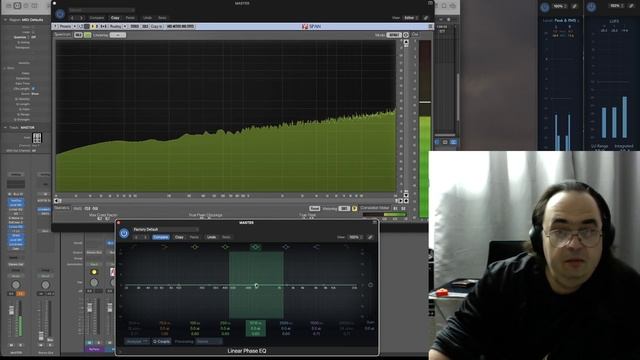Click next preset arrow in SPAN window header
Image resolution: width=640 pixels, height=360 pixels.
coord(81,18)
